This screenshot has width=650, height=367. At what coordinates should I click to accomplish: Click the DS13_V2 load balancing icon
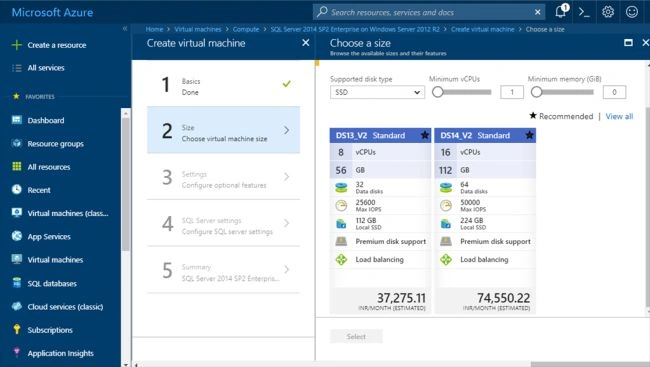pyautogui.click(x=341, y=260)
